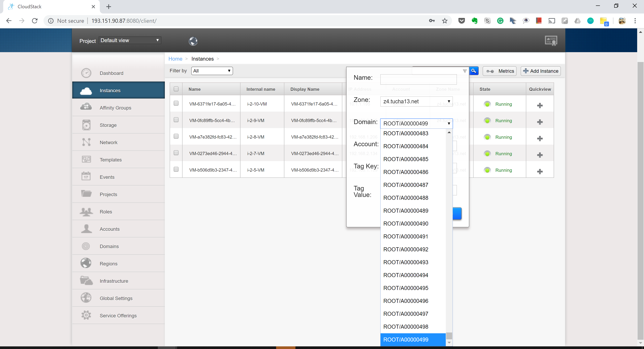The image size is (644, 349).
Task: Check the VM-0273ed46 row checkbox
Action: 176,153
